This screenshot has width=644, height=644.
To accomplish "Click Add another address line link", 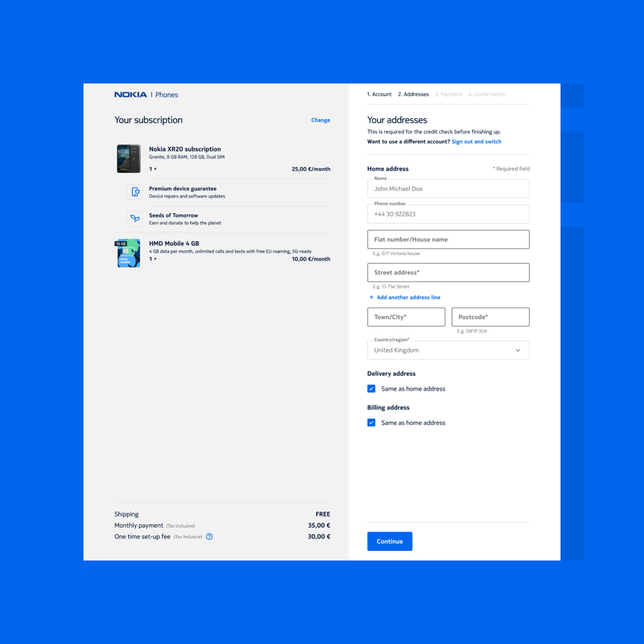I will (x=408, y=297).
